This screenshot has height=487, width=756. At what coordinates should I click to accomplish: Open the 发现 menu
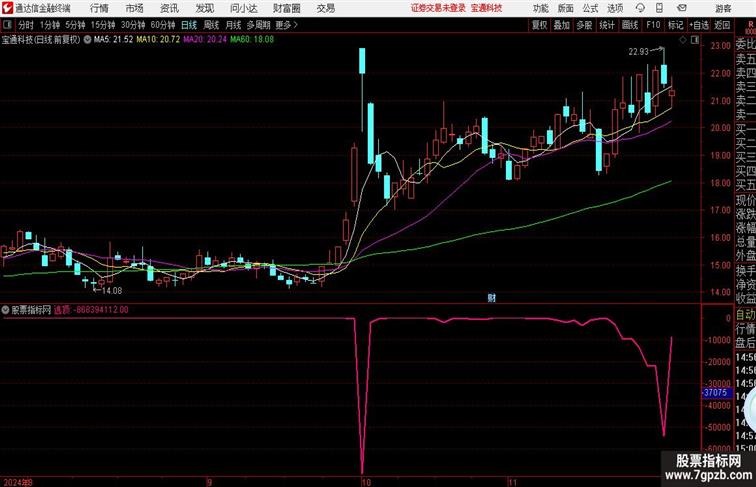204,8
